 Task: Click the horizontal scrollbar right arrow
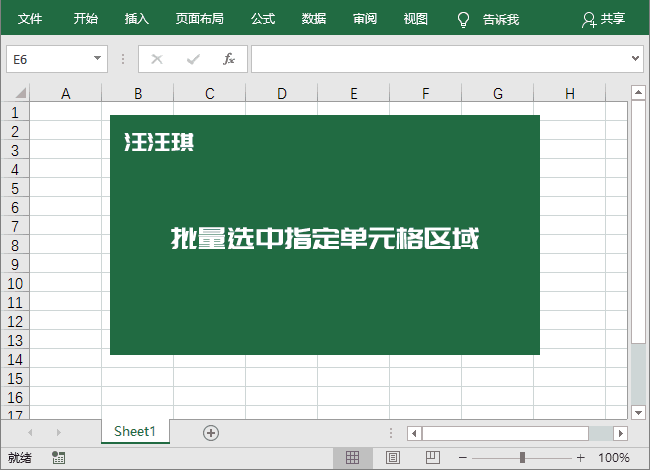tap(621, 434)
